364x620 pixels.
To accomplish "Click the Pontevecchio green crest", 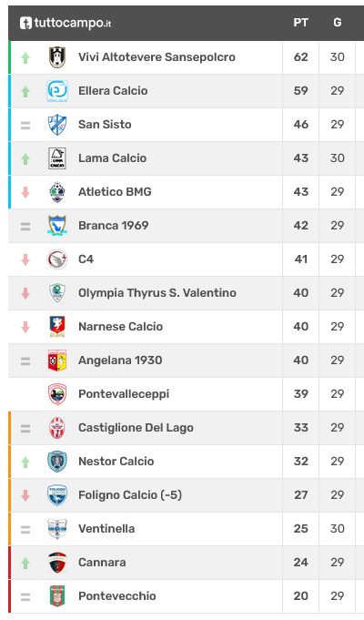I will pyautogui.click(x=57, y=596).
